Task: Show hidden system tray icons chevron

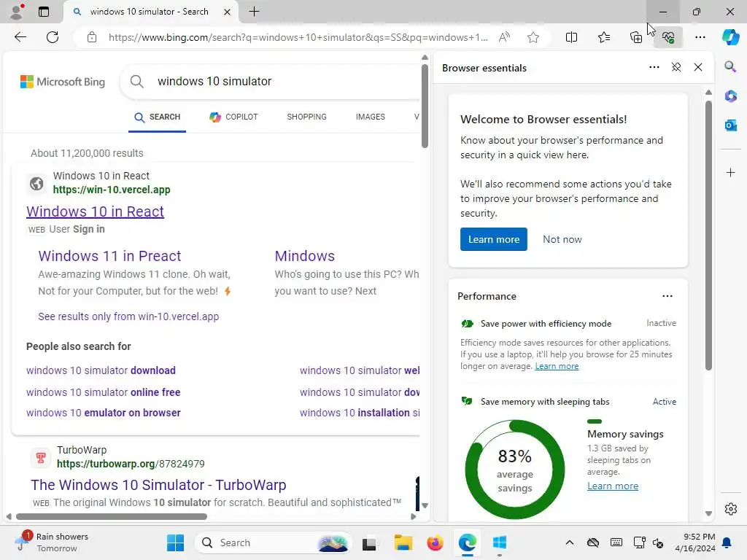Action: click(x=569, y=542)
